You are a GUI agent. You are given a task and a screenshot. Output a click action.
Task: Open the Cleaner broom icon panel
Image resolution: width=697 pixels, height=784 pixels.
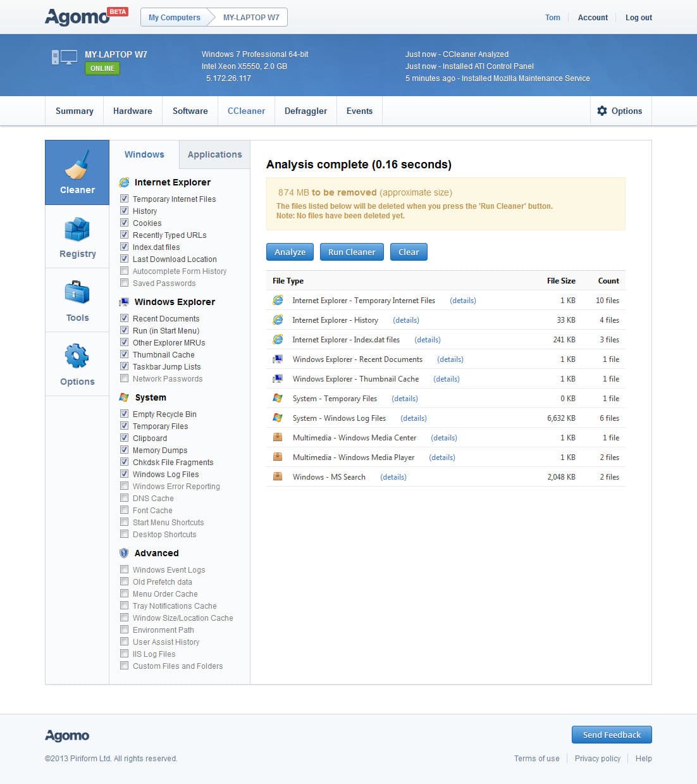pos(77,166)
